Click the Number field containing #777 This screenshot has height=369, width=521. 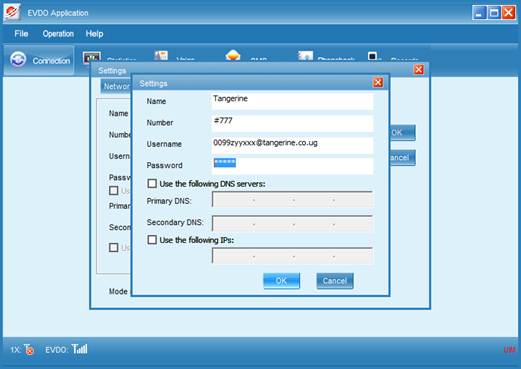pyautogui.click(x=292, y=123)
